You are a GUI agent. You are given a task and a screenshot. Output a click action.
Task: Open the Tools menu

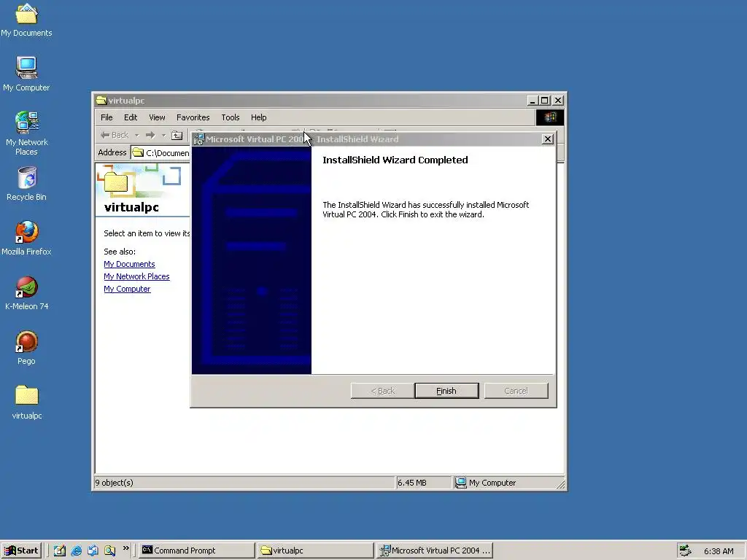(230, 117)
